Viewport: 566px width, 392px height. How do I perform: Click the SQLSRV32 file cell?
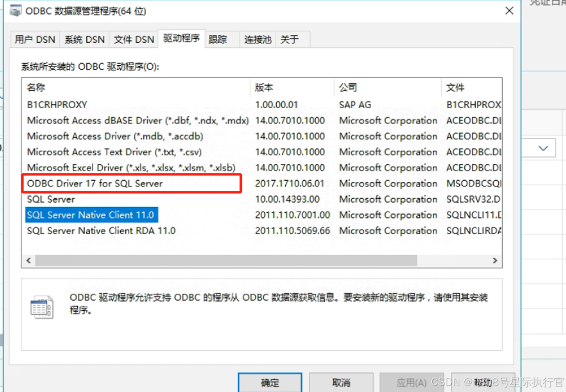(473, 199)
